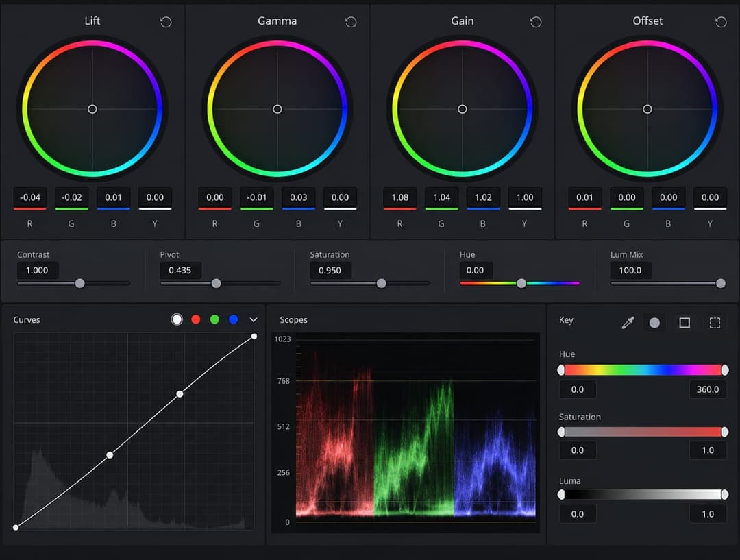Click the Offset G value 0.00
Image resolution: width=740 pixels, height=560 pixels.
(x=627, y=197)
